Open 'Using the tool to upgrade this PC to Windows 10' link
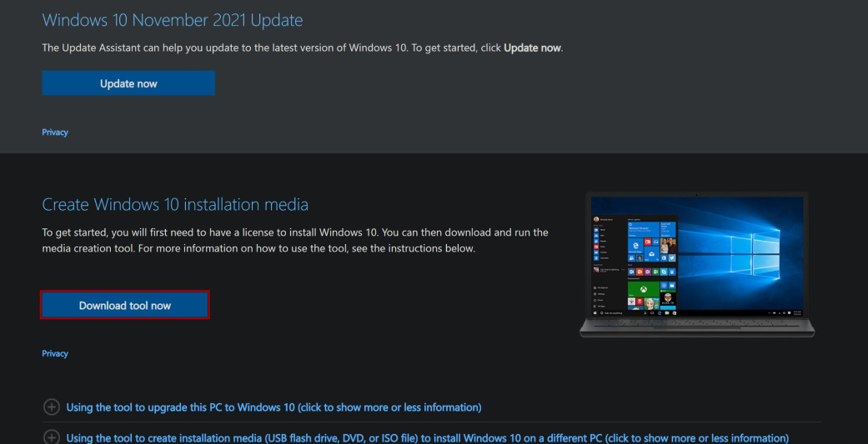Image resolution: width=868 pixels, height=444 pixels. point(273,407)
